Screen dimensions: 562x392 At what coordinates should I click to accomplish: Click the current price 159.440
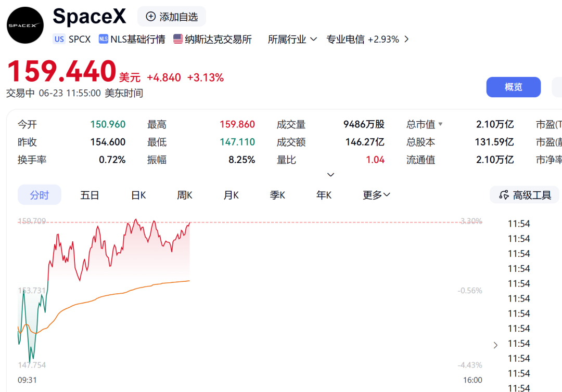pos(61,71)
